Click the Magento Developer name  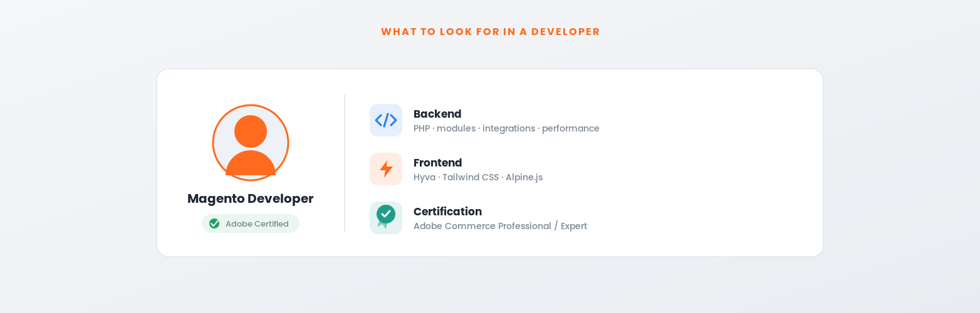(251, 198)
